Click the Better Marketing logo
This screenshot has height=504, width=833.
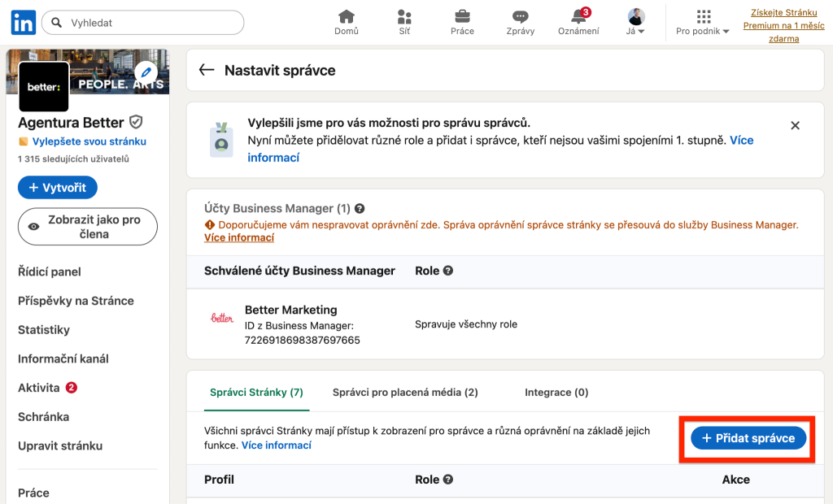221,318
